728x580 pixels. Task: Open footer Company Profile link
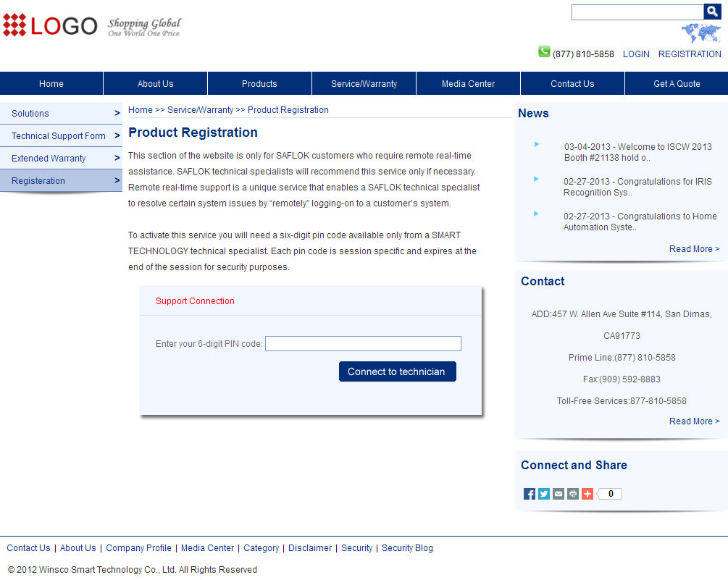[138, 548]
